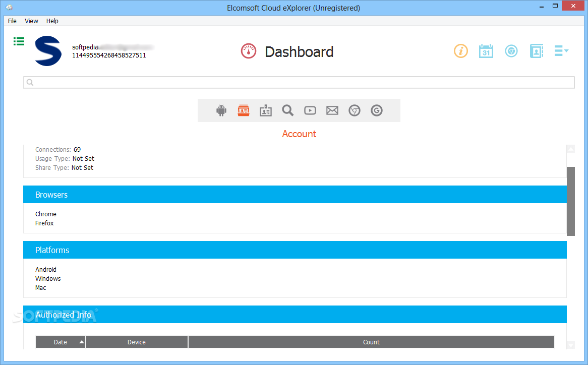Open the orange info icon

click(461, 51)
